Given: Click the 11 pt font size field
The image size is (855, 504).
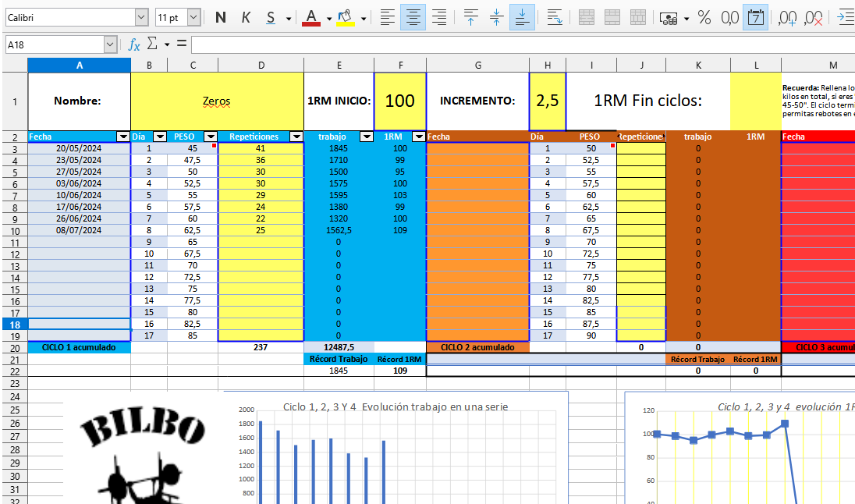Looking at the screenshot, I should point(171,17).
